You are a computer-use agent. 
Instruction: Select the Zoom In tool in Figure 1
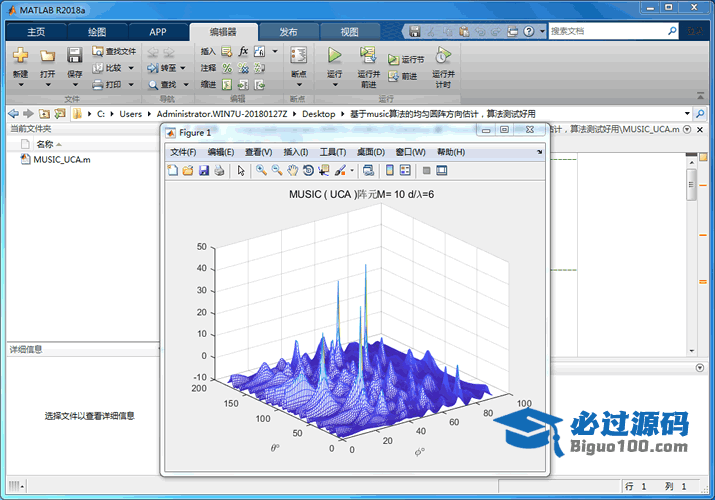click(261, 170)
